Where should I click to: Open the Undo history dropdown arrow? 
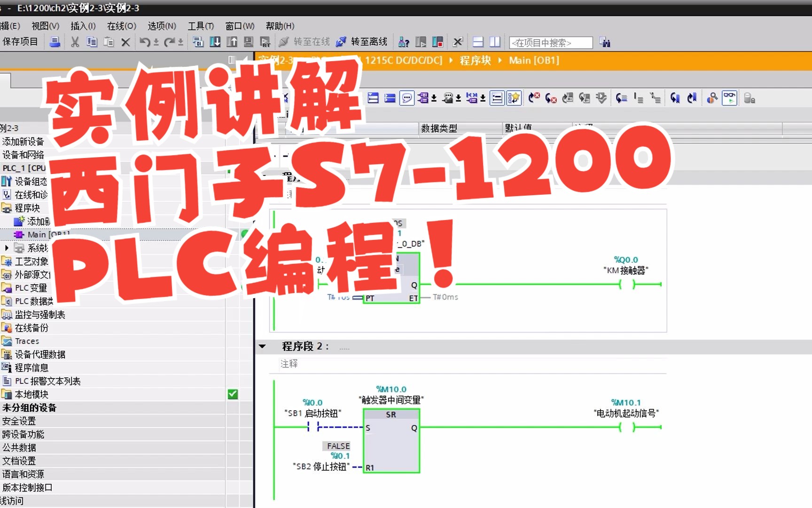click(156, 42)
